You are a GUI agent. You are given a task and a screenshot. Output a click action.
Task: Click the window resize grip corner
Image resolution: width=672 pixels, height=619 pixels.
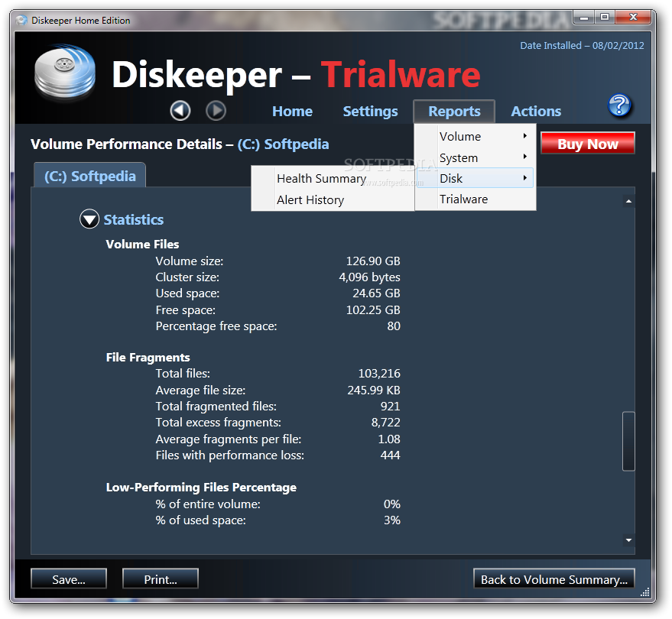[645, 592]
